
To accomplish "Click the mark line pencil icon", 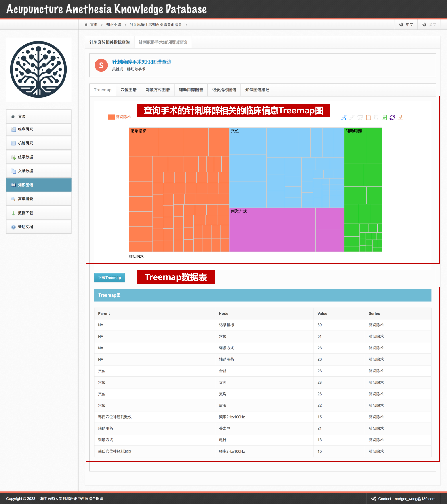I will [344, 117].
